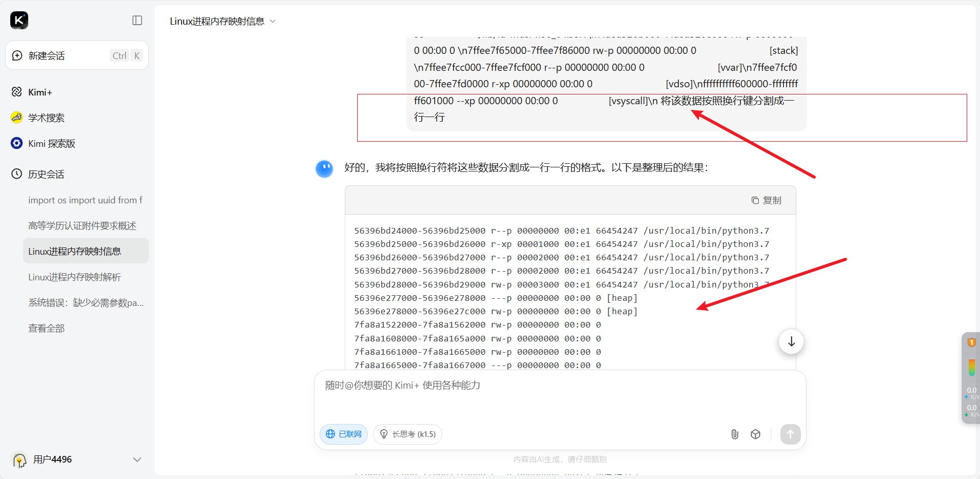Select the 高等学历认证附件要求概述 chat
Screen dimensions: 980x479
(x=82, y=225)
